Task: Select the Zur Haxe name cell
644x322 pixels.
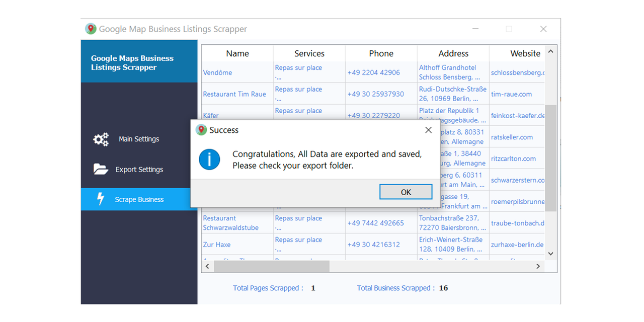Action: [x=237, y=245]
